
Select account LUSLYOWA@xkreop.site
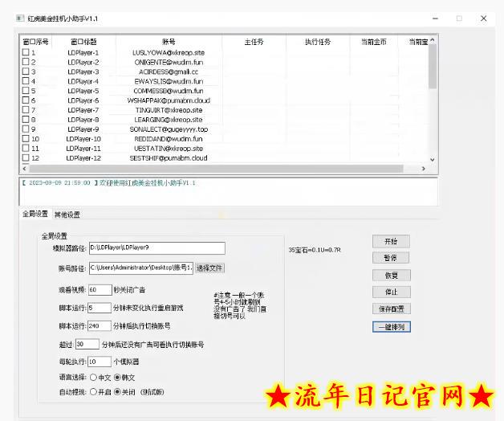[169, 52]
